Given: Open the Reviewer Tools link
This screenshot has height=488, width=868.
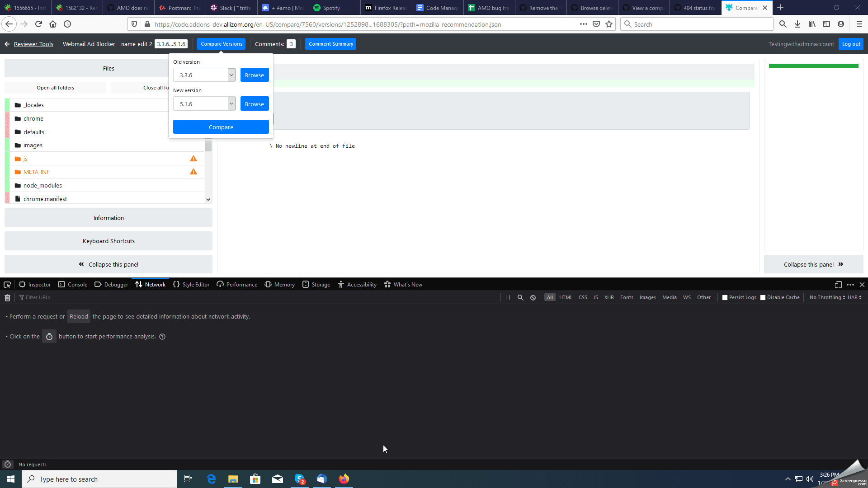Looking at the screenshot, I should coord(33,44).
